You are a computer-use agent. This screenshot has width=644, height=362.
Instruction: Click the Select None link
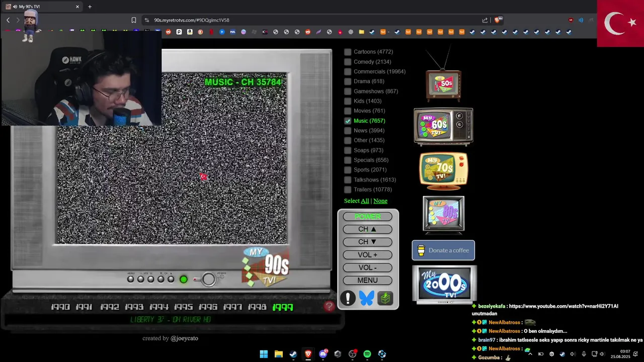380,201
